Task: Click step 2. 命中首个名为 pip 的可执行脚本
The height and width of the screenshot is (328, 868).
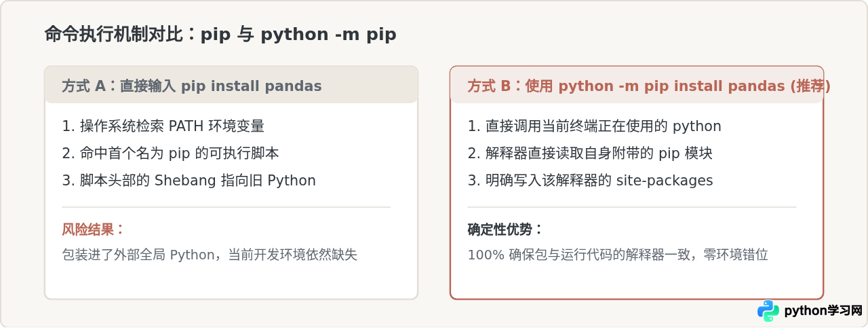Action: [x=170, y=153]
